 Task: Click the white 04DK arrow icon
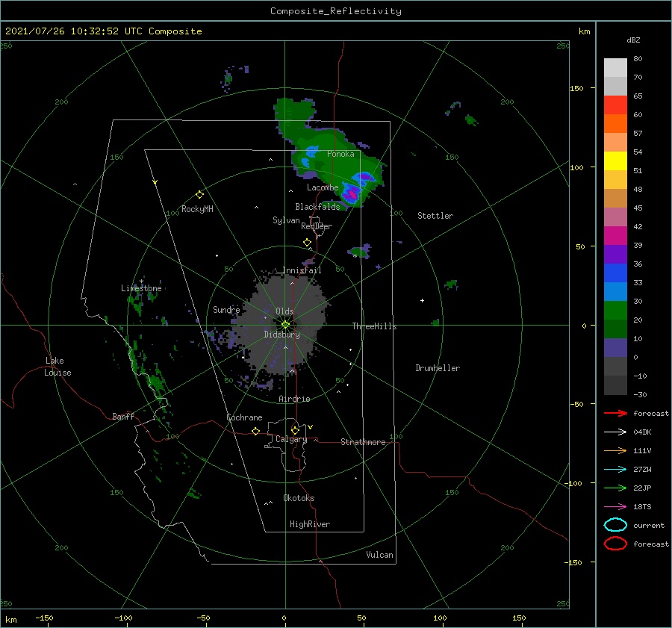(615, 432)
